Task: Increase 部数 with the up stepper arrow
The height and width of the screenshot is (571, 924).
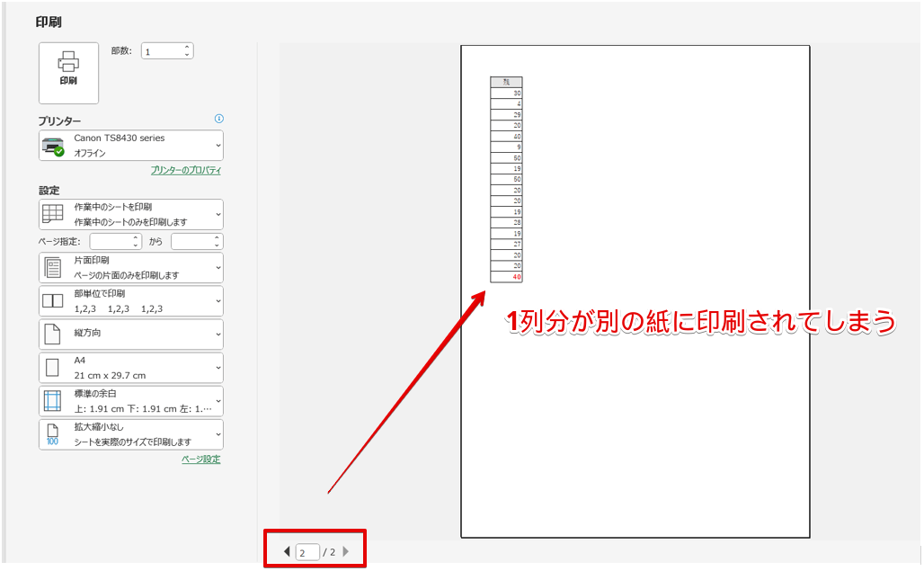Action: click(187, 46)
